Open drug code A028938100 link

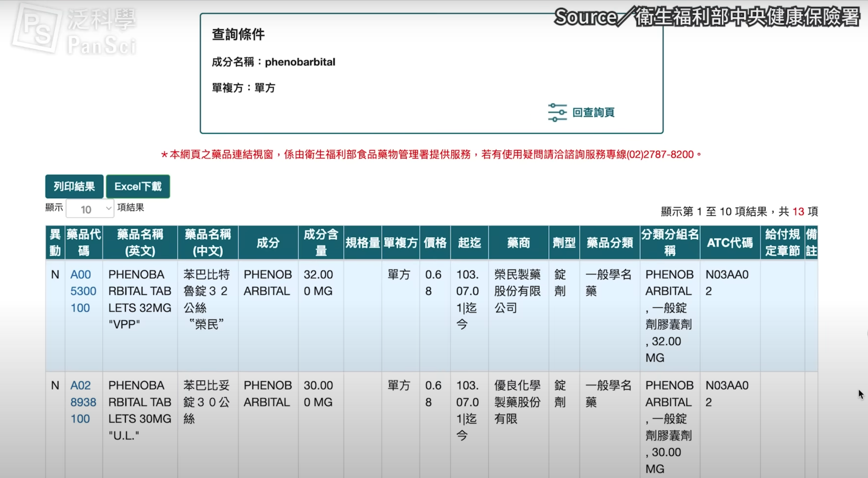(83, 402)
